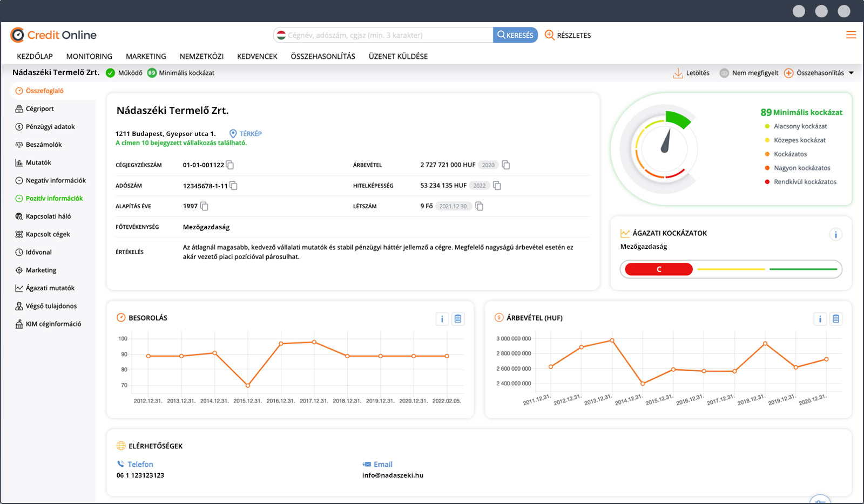The image size is (864, 504).
Task: Copy the 2020 revenue value
Action: [x=506, y=165]
